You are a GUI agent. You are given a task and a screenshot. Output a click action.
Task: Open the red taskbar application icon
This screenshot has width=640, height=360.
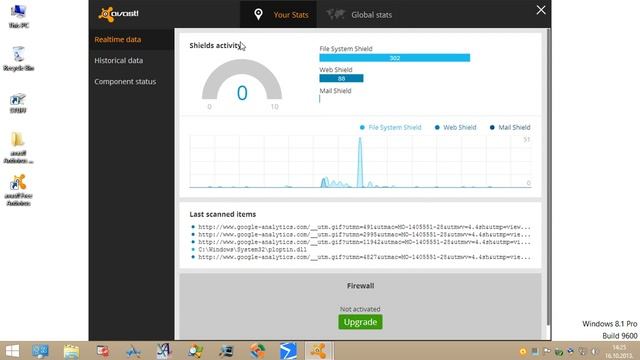[102, 351]
